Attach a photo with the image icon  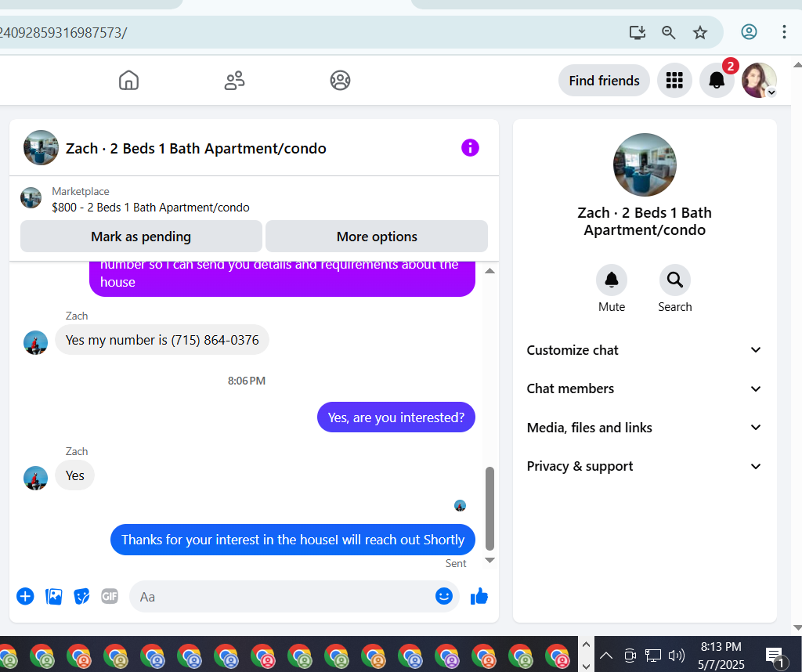(x=54, y=596)
